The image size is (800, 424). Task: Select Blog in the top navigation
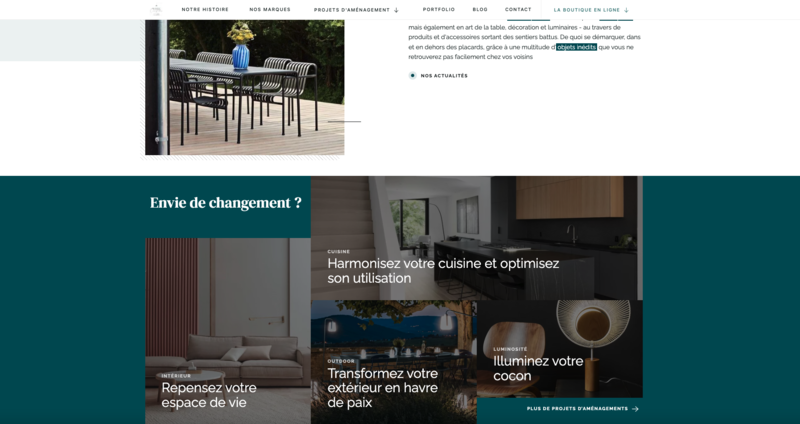coord(480,10)
